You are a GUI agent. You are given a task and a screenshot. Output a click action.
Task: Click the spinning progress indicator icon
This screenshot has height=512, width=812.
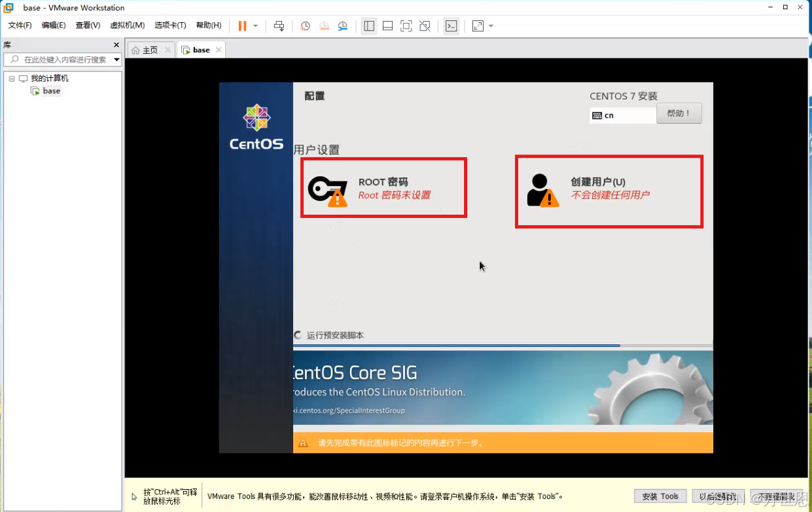coord(298,335)
